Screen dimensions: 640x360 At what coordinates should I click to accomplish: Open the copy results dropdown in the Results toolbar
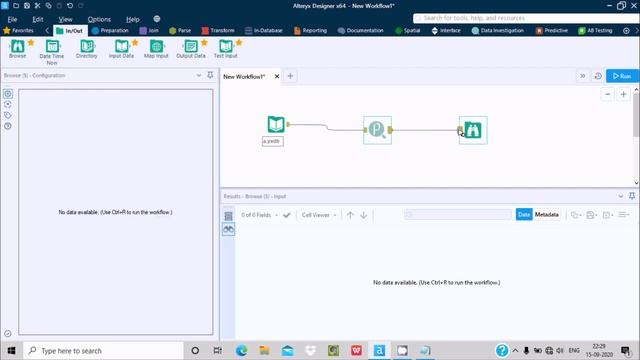click(576, 215)
